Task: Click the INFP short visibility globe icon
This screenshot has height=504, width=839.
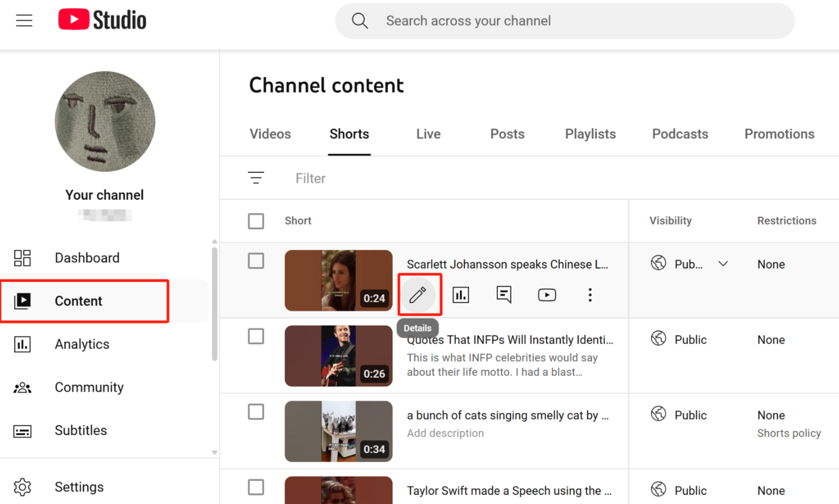Action: 659,338
